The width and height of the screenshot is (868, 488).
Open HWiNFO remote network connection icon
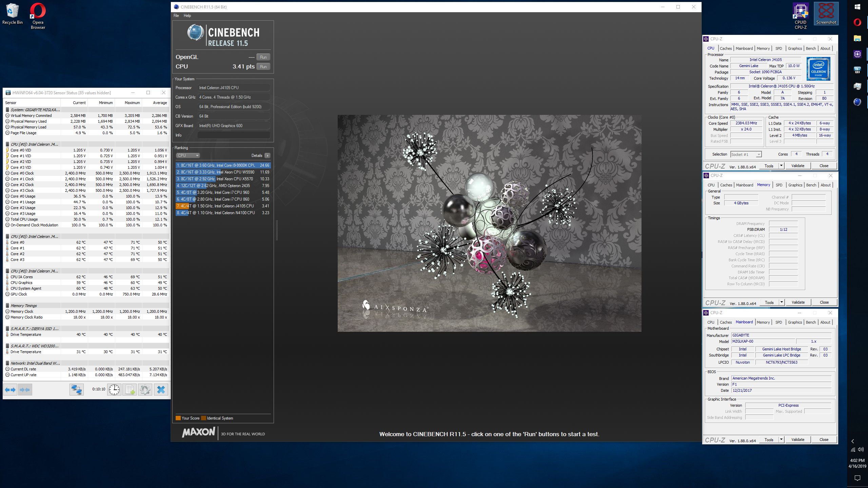[76, 390]
